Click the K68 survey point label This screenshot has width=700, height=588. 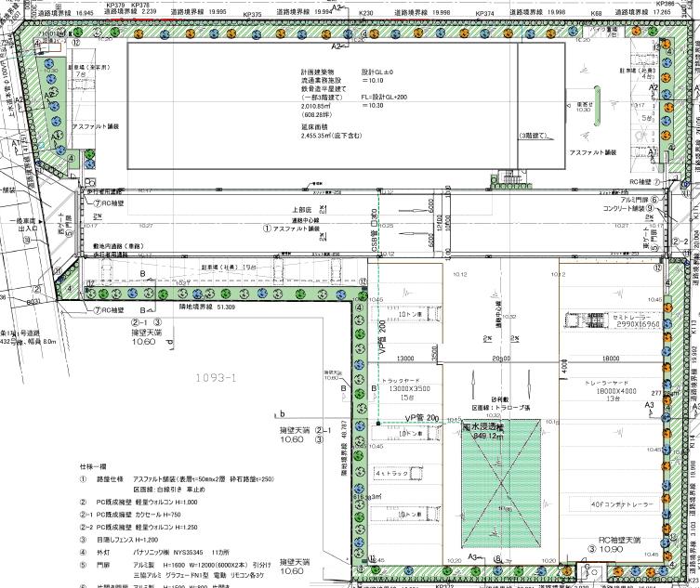pos(596,14)
